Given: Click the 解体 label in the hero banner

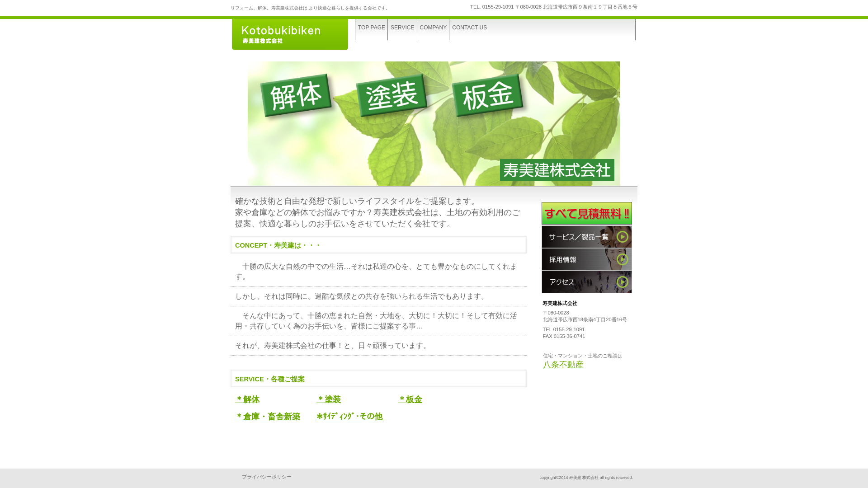Looking at the screenshot, I should (296, 96).
